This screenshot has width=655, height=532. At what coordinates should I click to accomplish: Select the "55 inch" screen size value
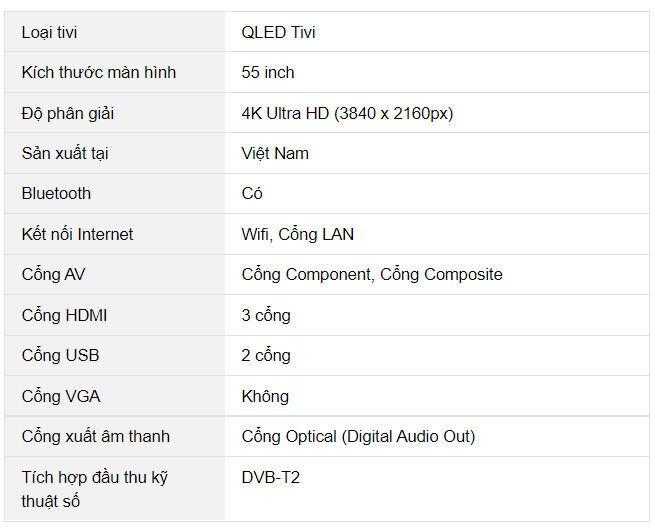point(268,72)
